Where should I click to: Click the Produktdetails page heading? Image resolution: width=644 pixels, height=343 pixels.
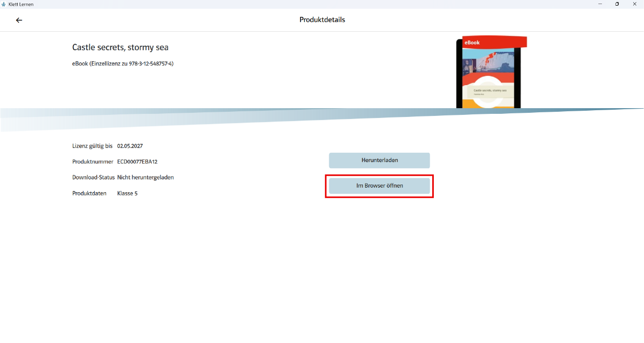pyautogui.click(x=322, y=20)
